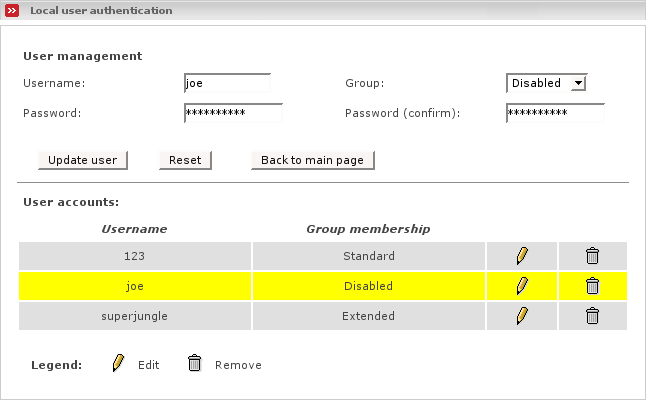Go back to main page
This screenshot has height=400, width=646.
[312, 160]
